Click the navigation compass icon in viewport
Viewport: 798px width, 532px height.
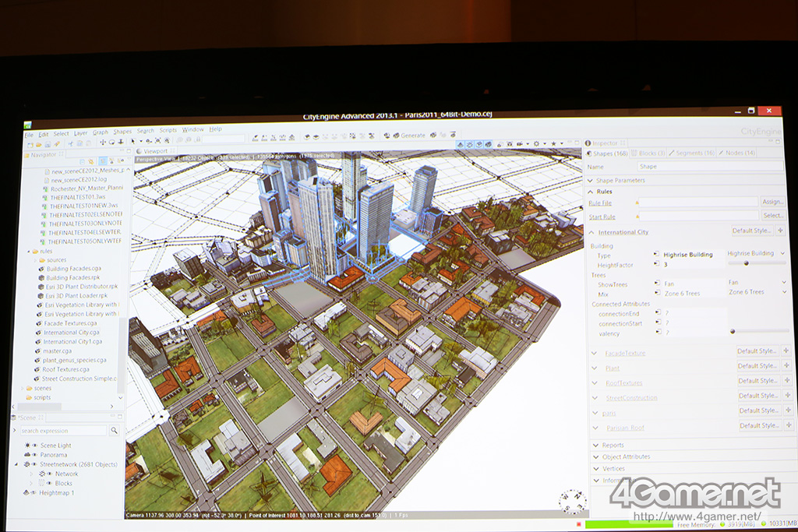tap(571, 501)
